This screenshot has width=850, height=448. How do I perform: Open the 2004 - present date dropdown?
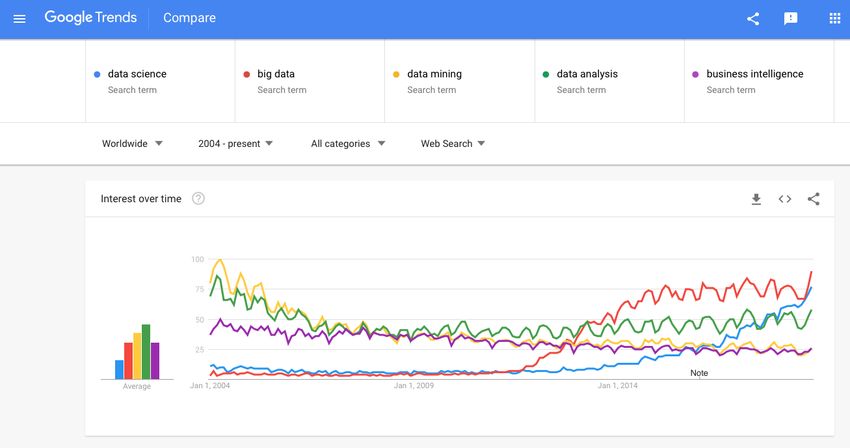click(x=235, y=144)
